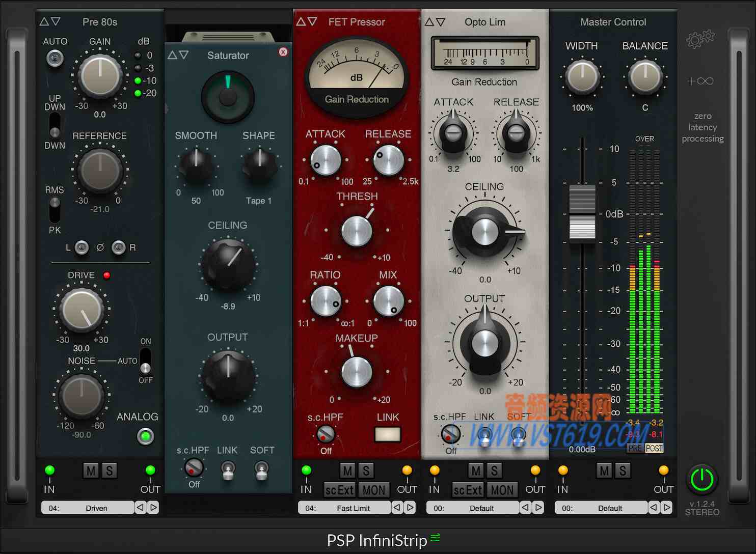Enable the ANALOG light on Pre 80s
The height and width of the screenshot is (554, 756).
pyautogui.click(x=145, y=436)
